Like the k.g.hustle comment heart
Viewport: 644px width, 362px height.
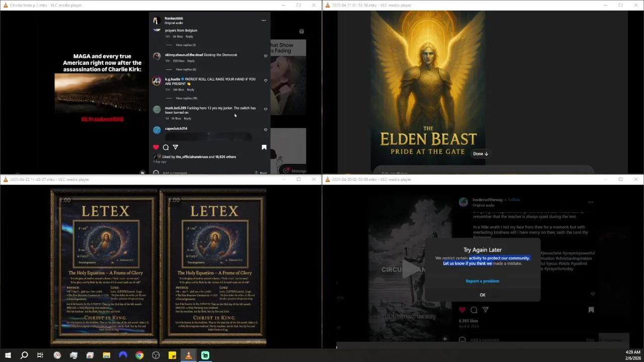(x=266, y=80)
